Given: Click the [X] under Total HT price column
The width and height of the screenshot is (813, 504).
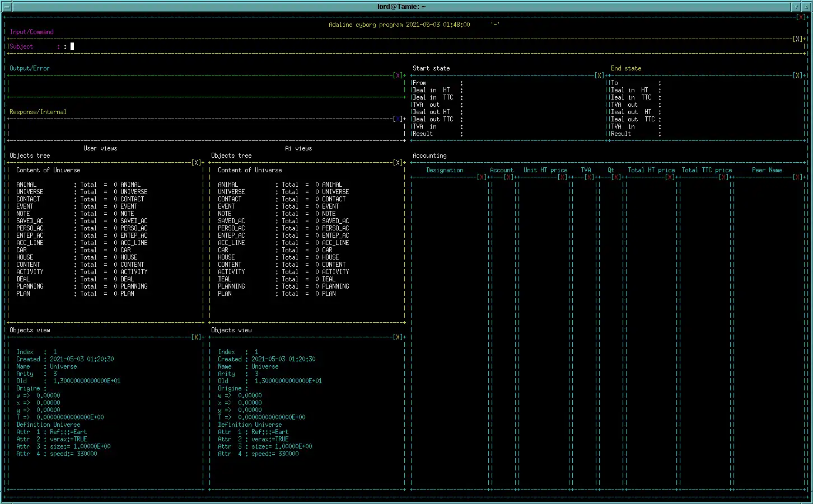Looking at the screenshot, I should (670, 177).
